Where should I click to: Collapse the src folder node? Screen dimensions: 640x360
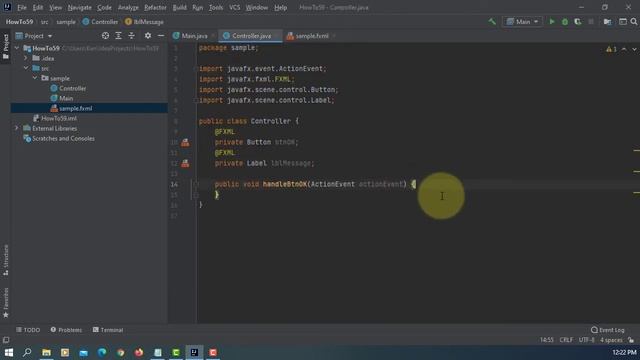click(x=26, y=68)
